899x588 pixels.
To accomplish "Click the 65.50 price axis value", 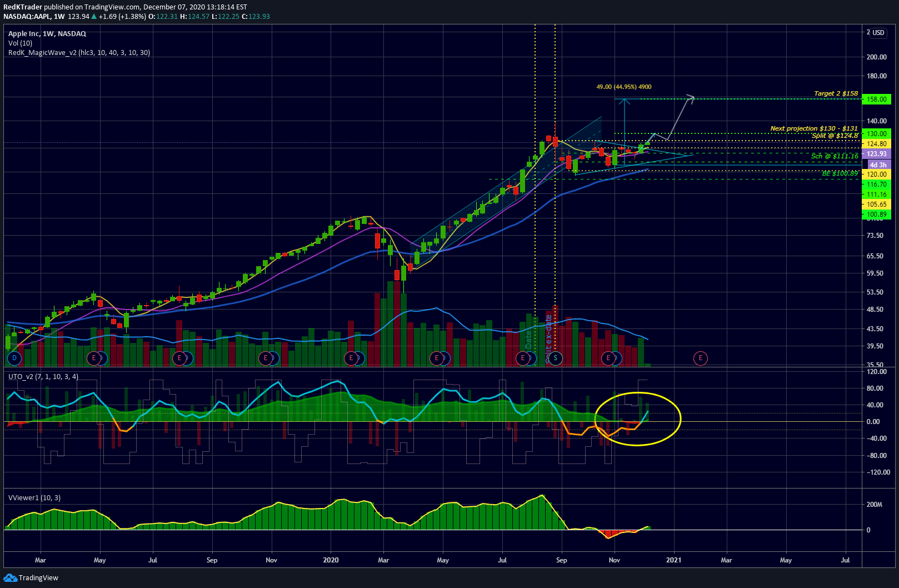I will click(x=875, y=256).
